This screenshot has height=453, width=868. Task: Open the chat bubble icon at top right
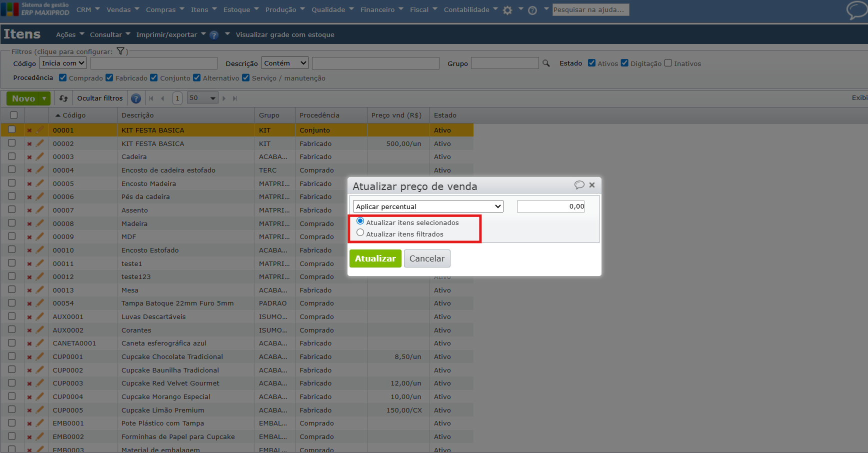click(856, 10)
